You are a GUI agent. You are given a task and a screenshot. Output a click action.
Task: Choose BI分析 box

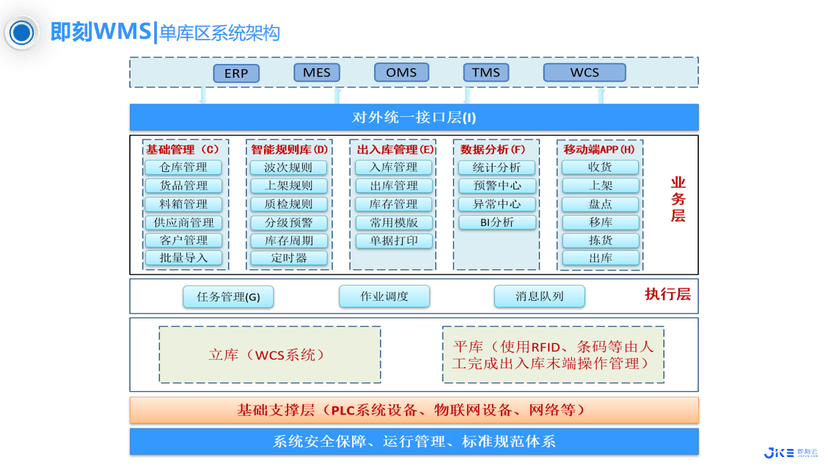tap(496, 222)
